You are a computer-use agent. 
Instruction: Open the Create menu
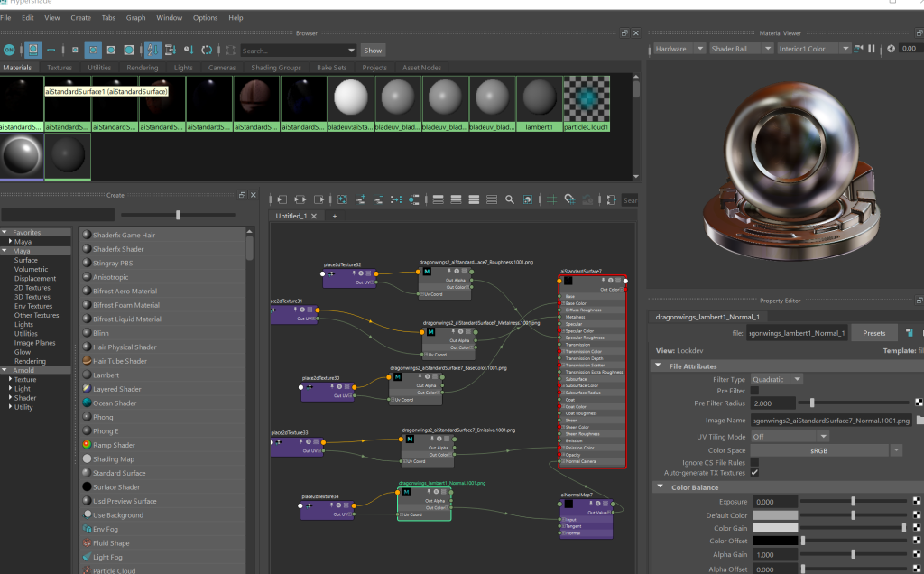click(80, 18)
